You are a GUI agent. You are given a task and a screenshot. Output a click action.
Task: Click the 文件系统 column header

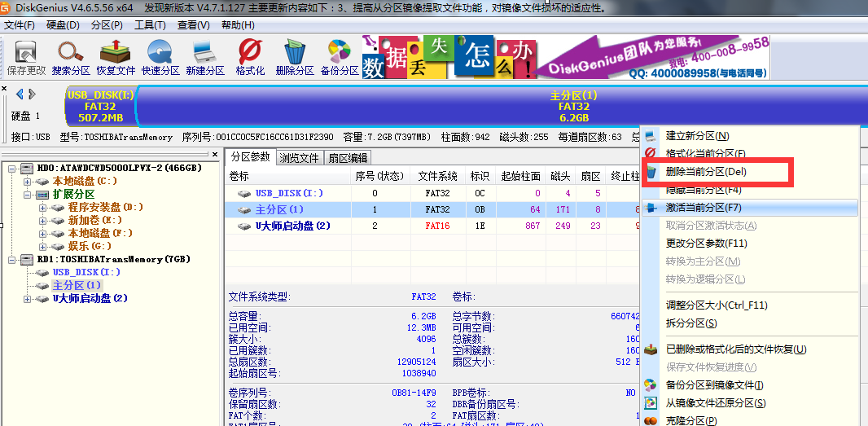coord(438,176)
